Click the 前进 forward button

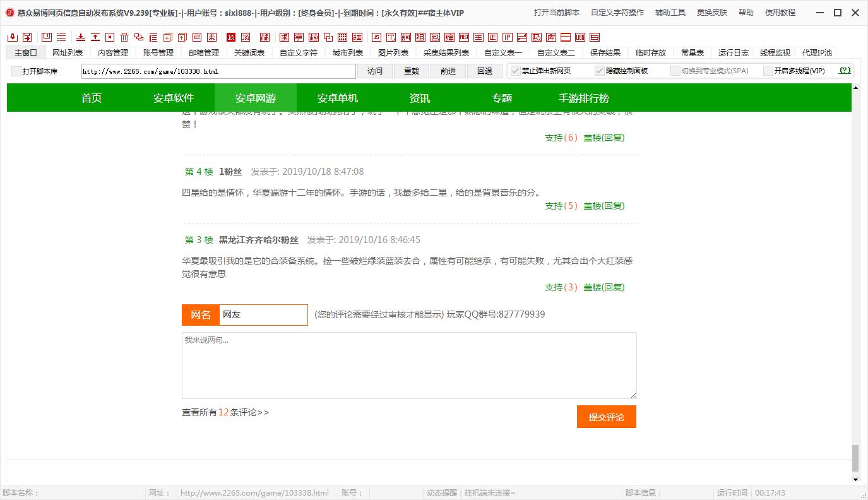[448, 71]
